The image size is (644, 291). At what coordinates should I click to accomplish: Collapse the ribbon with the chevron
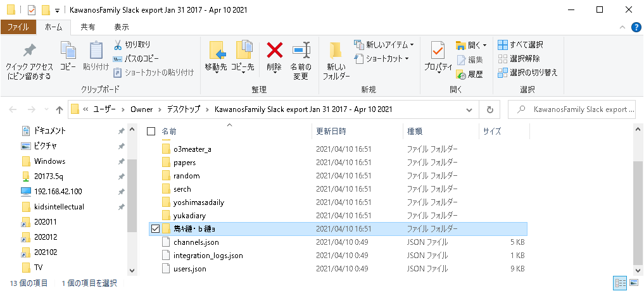click(622, 27)
